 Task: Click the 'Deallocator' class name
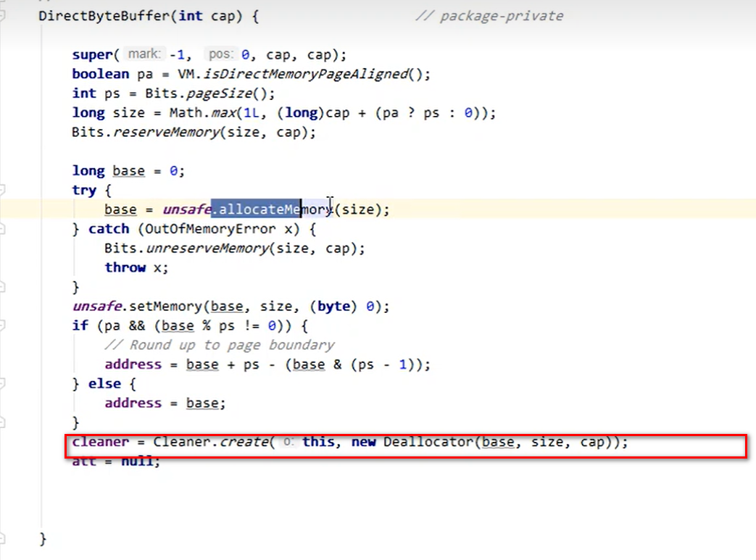point(428,442)
